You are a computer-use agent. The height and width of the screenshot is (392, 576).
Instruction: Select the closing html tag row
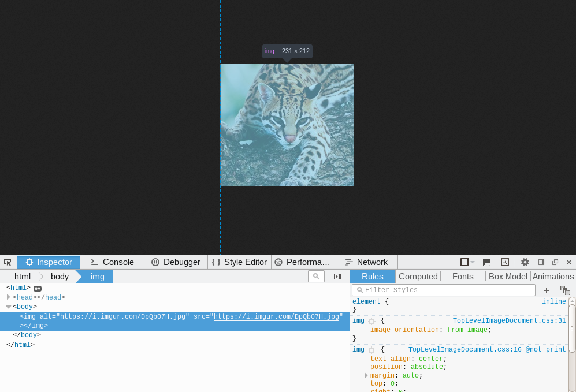[x=174, y=345]
